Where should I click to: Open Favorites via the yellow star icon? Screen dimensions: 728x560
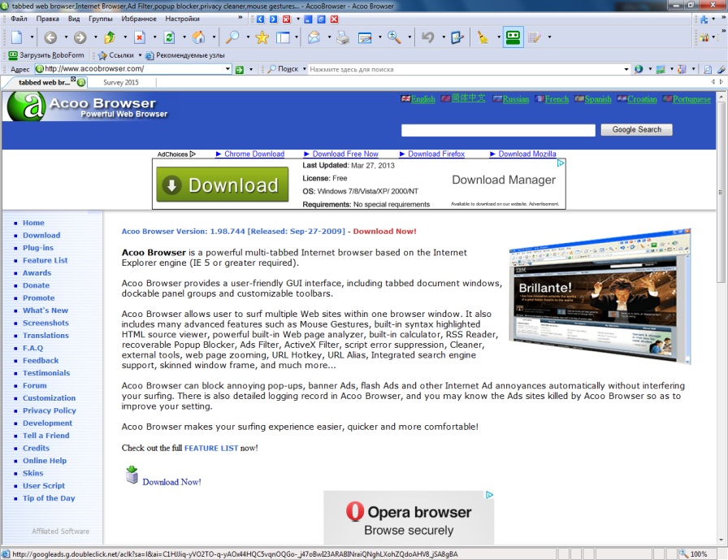262,37
